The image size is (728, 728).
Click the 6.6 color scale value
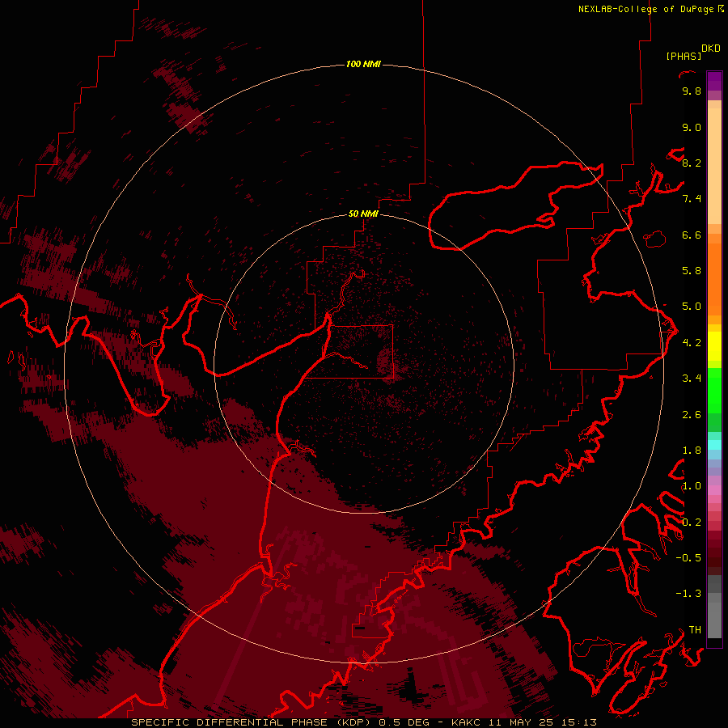coord(692,235)
